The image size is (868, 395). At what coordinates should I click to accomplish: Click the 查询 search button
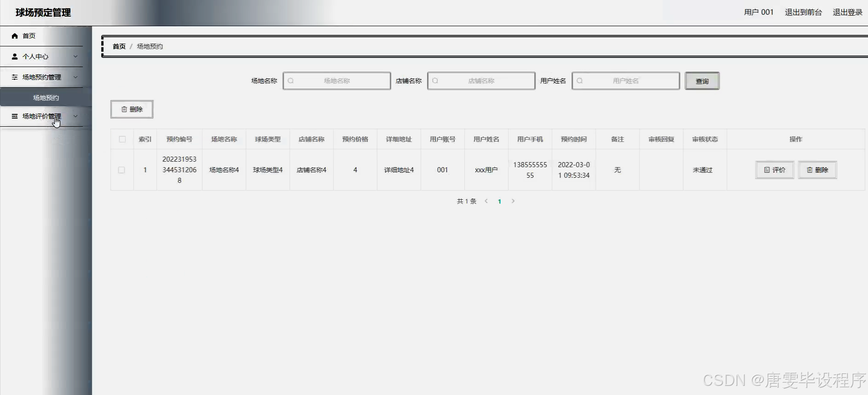pos(702,81)
